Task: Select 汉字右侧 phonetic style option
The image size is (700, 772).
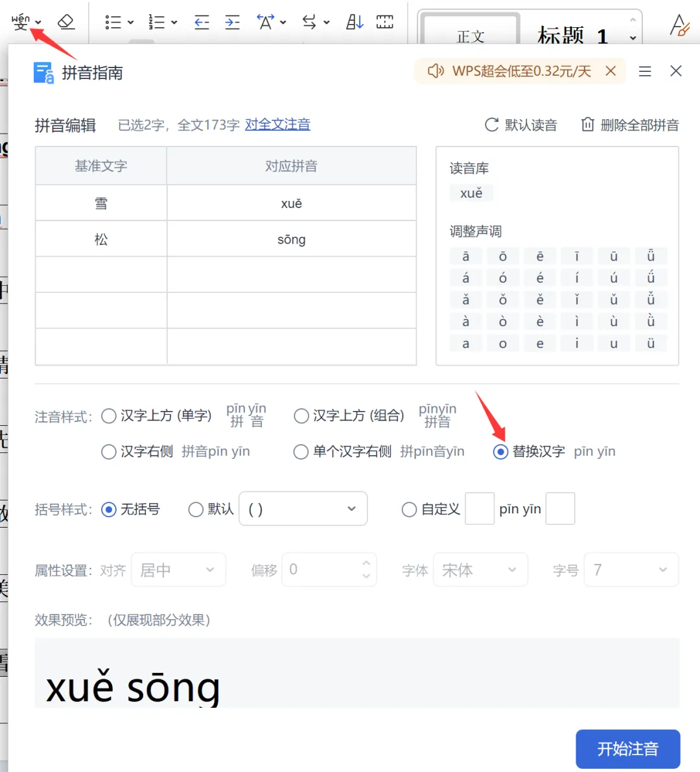Action: [x=109, y=452]
